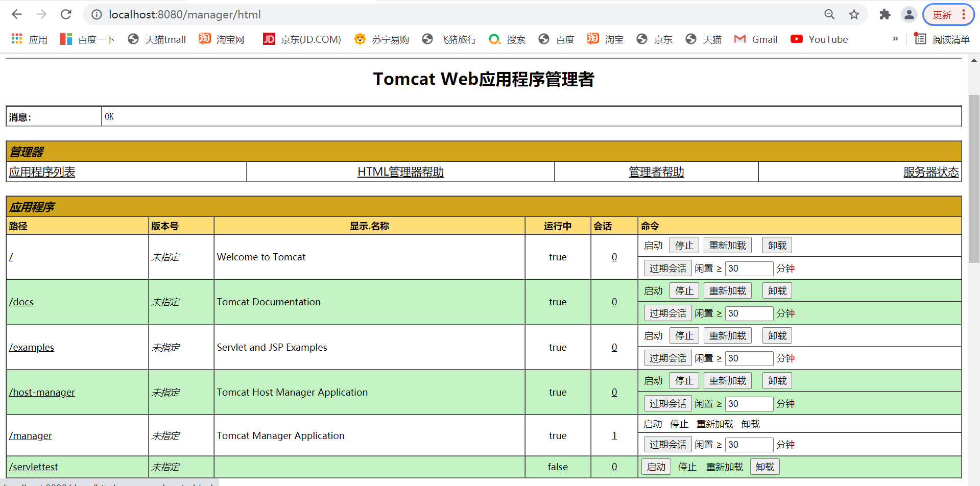Screen dimensions: 980x486
Task: Undeploy the Tomcat Documentation application
Action: pyautogui.click(x=777, y=291)
